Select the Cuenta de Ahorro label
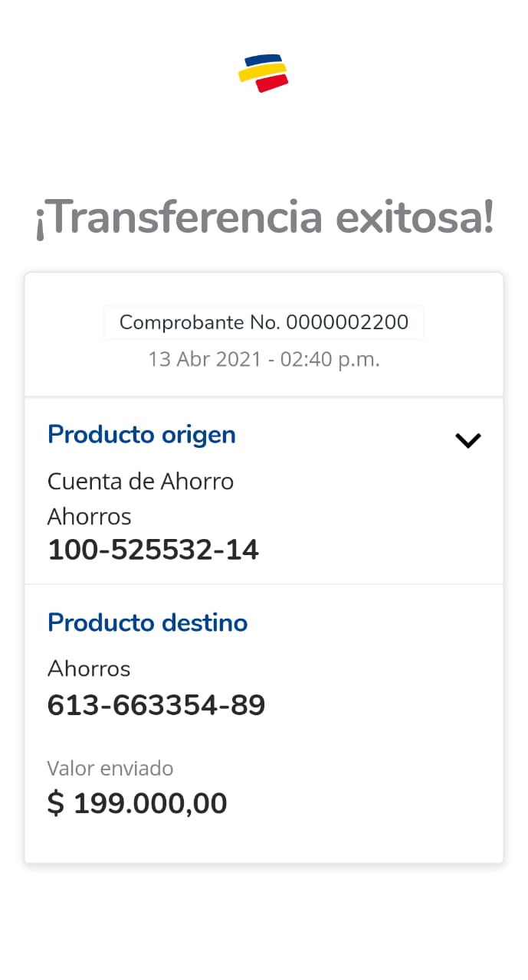This screenshot has width=528, height=980. (x=140, y=482)
